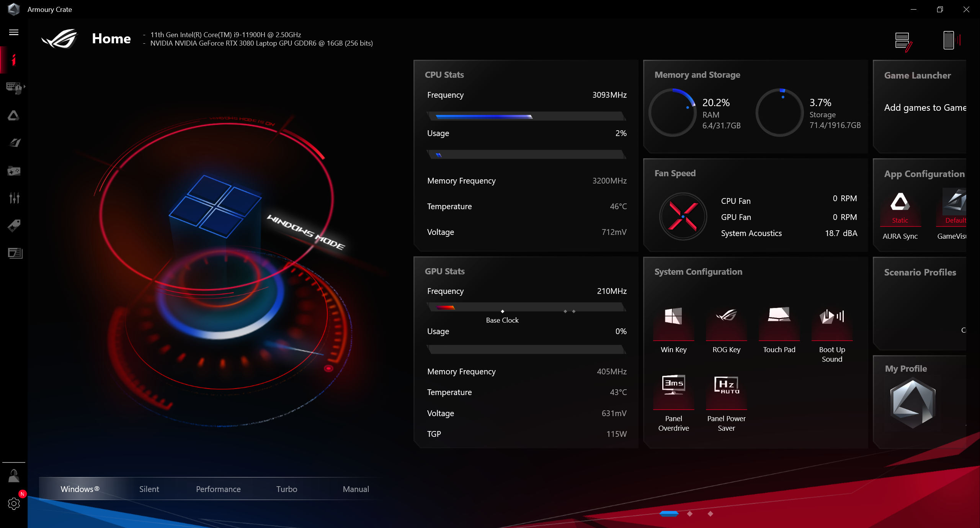Click the CPU usage progress bar
The height and width of the screenshot is (528, 980).
coord(526,154)
